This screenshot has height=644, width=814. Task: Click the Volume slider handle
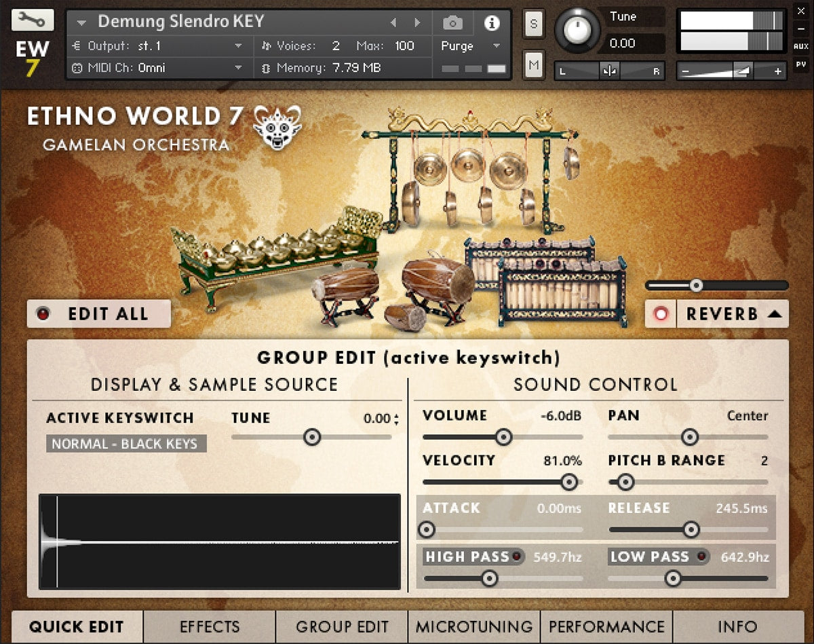503,437
